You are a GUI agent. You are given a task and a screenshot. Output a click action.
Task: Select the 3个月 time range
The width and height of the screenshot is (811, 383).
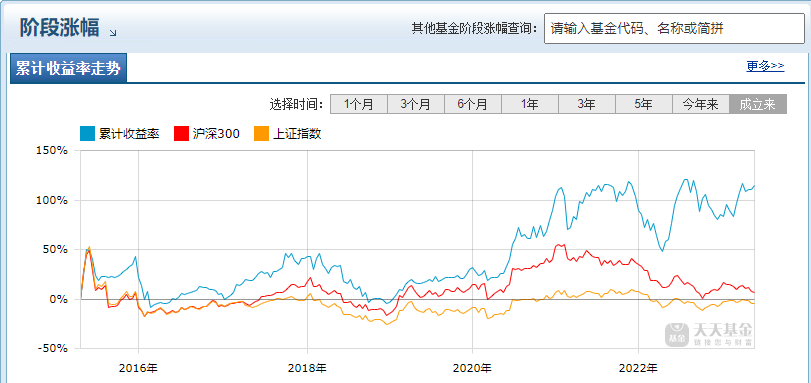point(416,104)
